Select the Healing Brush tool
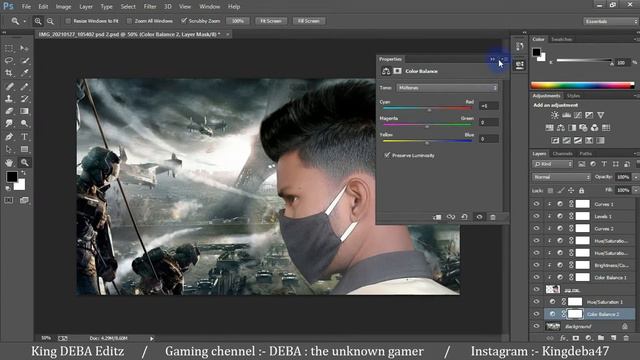The height and width of the screenshot is (360, 640). 9,86
